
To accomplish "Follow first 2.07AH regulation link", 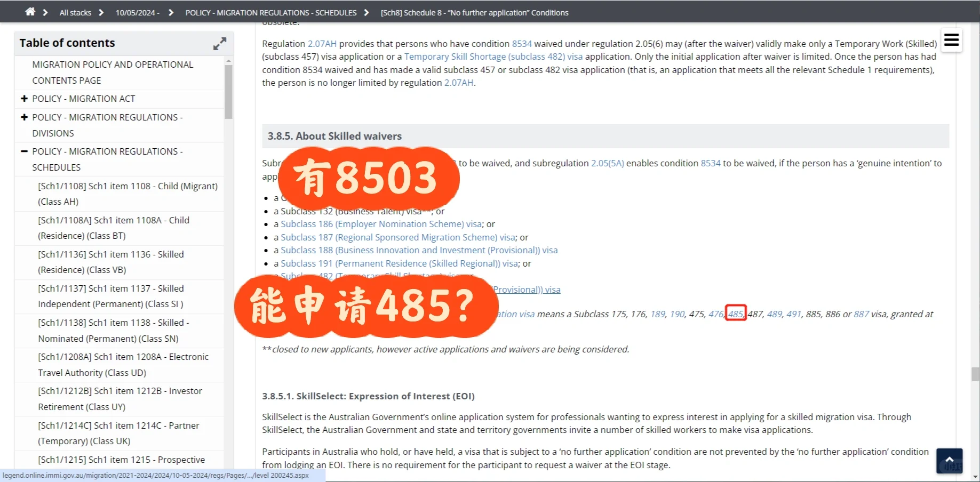I will point(322,44).
